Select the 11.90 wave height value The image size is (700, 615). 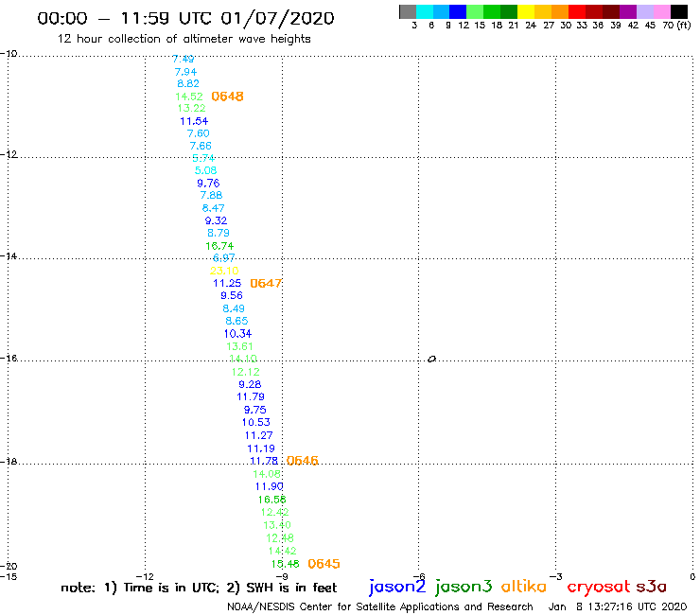click(x=269, y=486)
